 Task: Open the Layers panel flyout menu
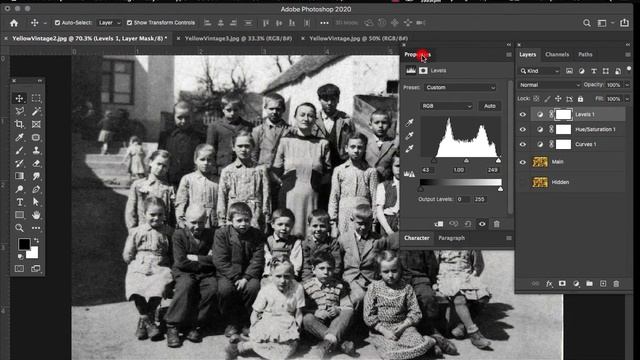[x=628, y=54]
